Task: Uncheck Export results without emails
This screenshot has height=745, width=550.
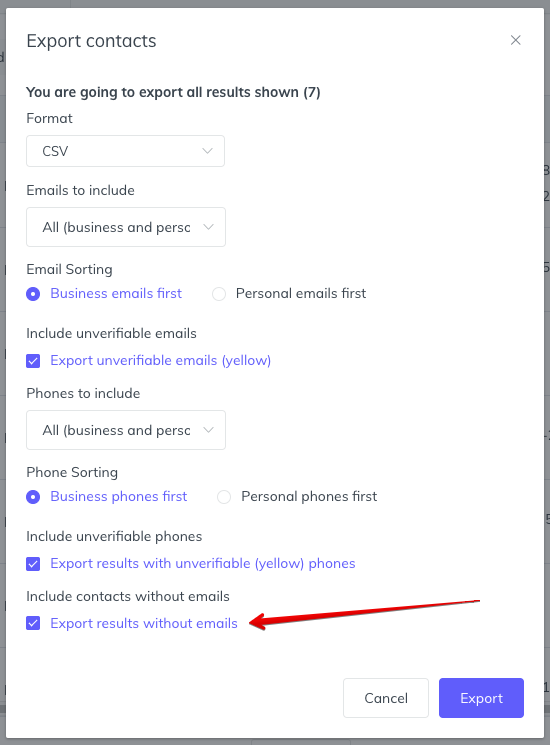Action: [33, 623]
